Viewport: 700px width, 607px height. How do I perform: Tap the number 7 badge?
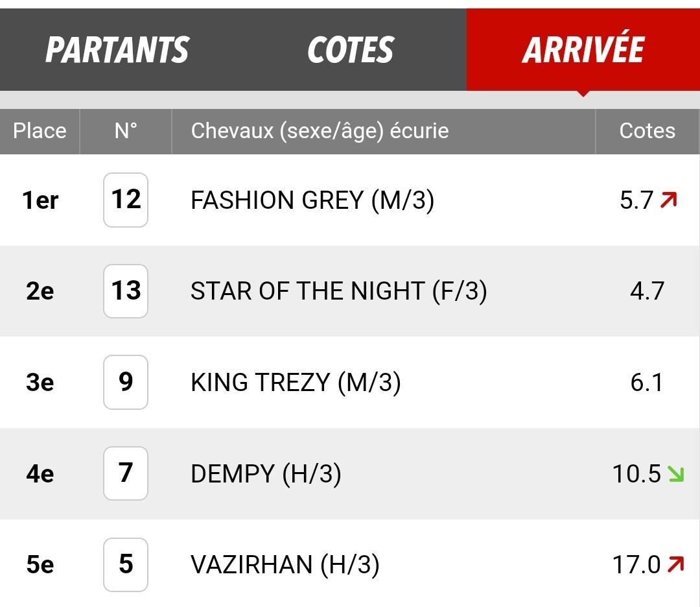click(x=126, y=473)
